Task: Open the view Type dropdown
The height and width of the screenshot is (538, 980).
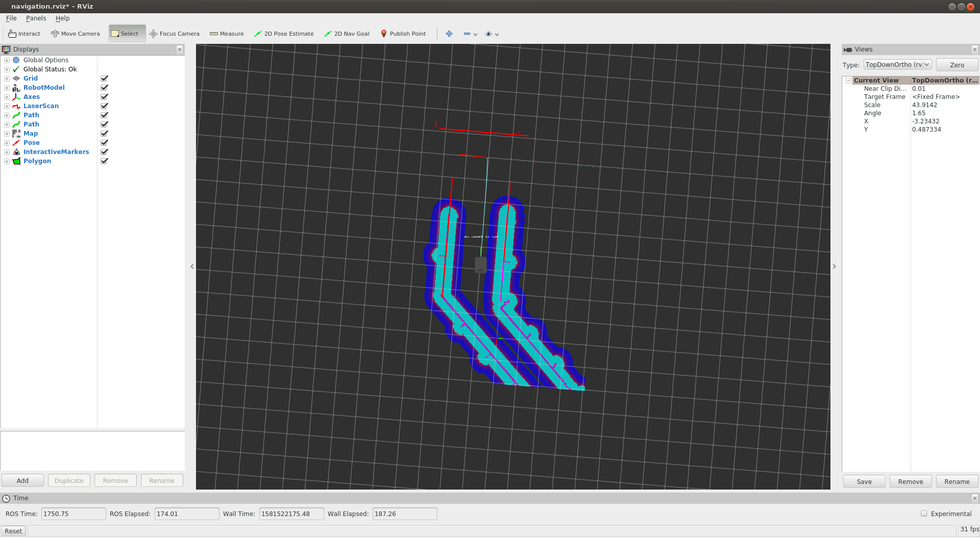Action: click(897, 65)
